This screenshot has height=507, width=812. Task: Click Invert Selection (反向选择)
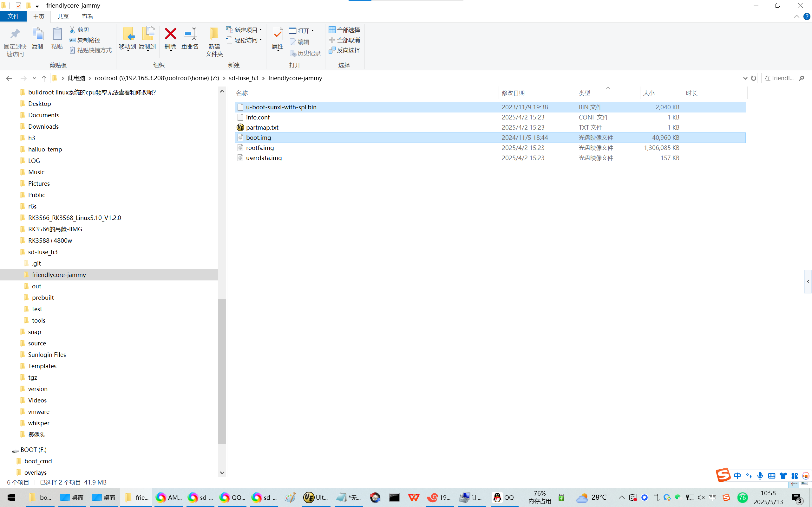point(344,50)
